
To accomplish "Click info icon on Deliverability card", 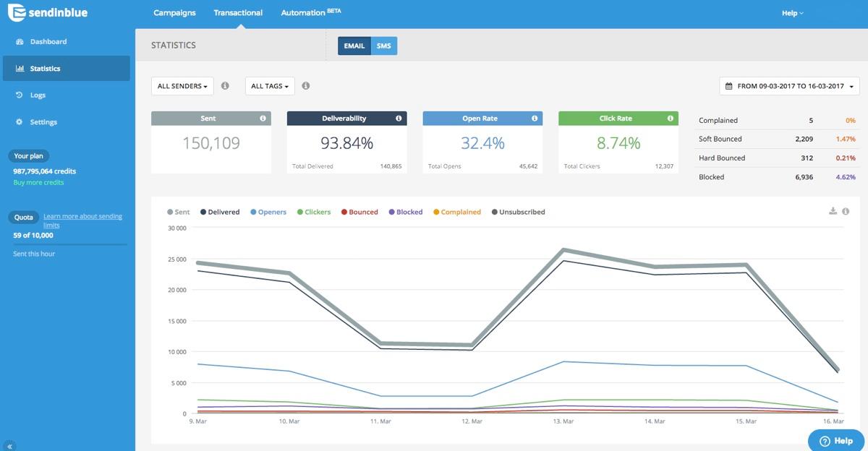I will [x=399, y=119].
